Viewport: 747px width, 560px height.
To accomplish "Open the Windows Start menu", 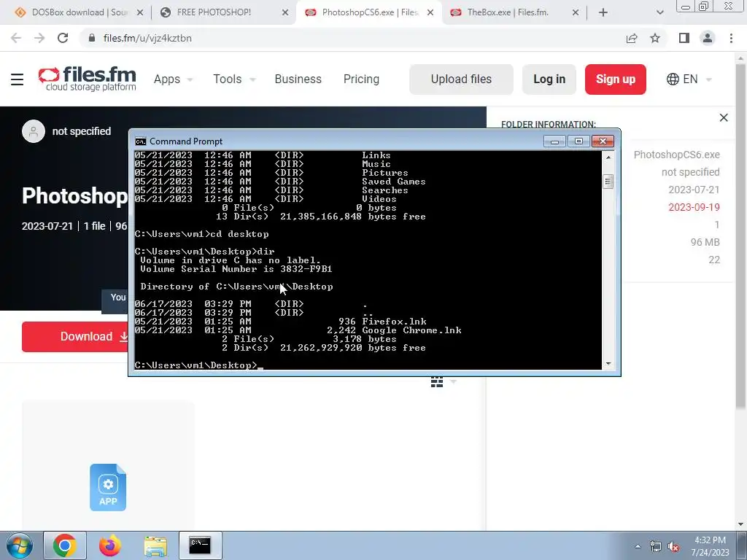I will pos(20,545).
